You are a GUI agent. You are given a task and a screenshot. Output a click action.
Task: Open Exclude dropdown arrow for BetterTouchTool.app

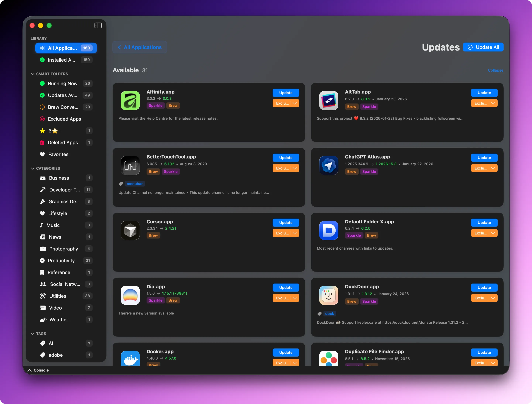294,168
